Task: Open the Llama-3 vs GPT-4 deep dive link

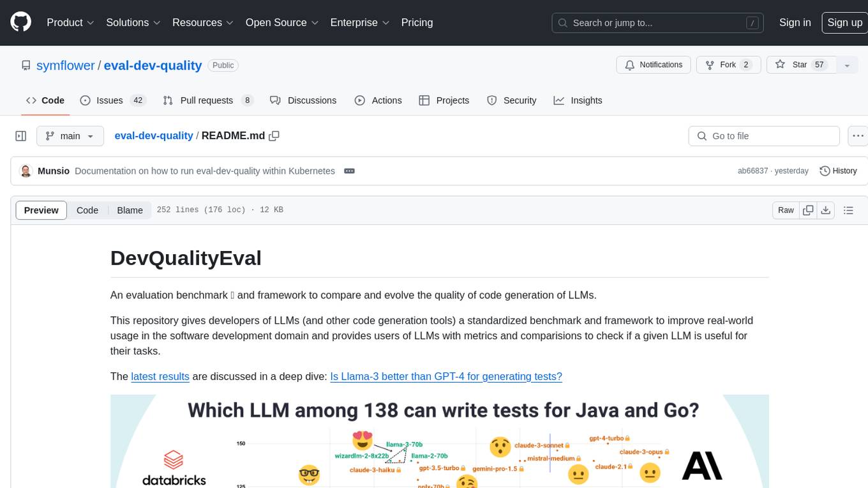Action: 446,376
